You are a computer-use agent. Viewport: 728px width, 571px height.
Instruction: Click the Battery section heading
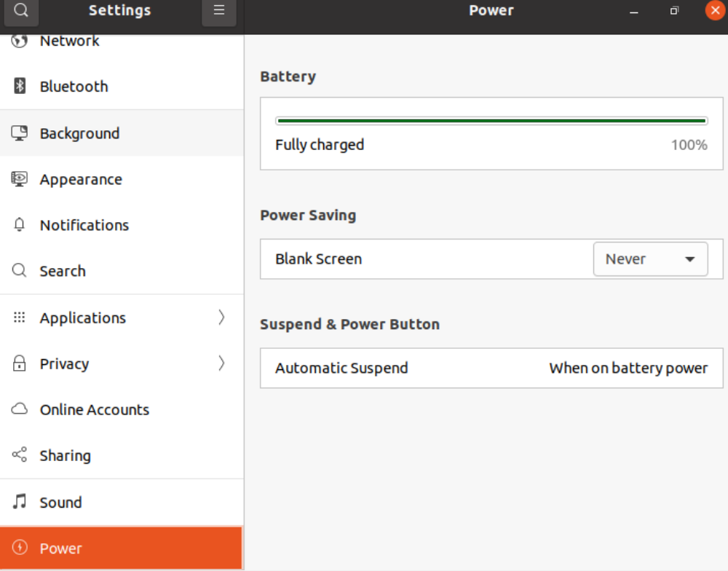[288, 76]
